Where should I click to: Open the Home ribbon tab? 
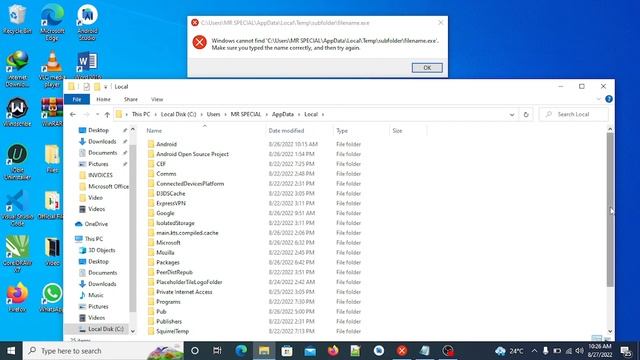click(103, 99)
